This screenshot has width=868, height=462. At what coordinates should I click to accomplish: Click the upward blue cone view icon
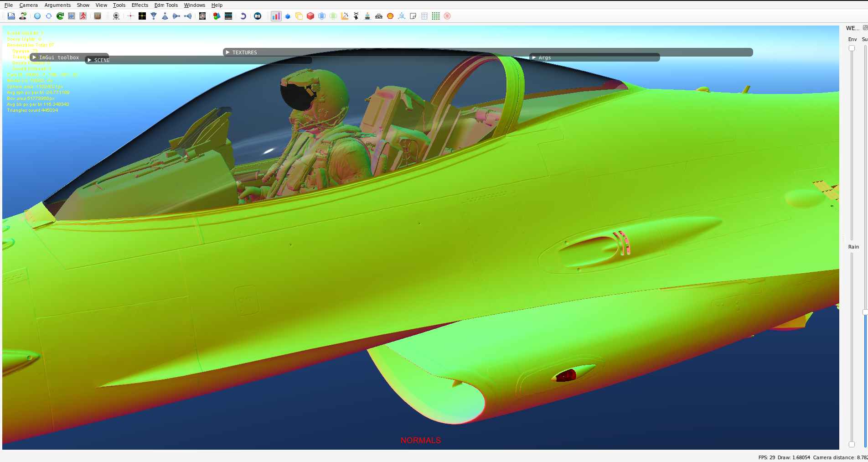coord(165,16)
